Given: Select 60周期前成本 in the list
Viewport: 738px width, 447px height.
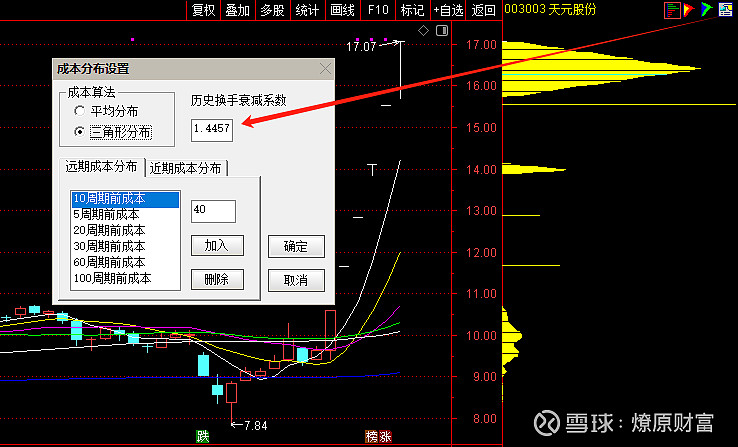Looking at the screenshot, I should 125,263.
